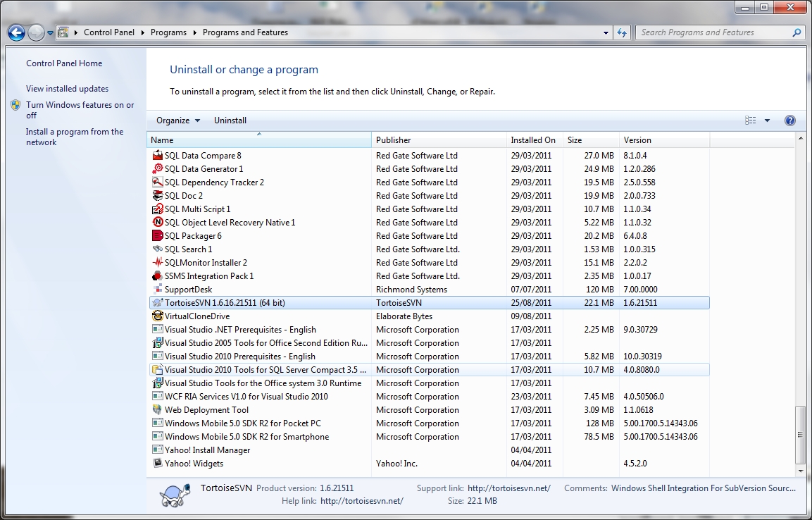Expand the arrow after Programs breadcrumb
812x520 pixels.
click(x=194, y=32)
